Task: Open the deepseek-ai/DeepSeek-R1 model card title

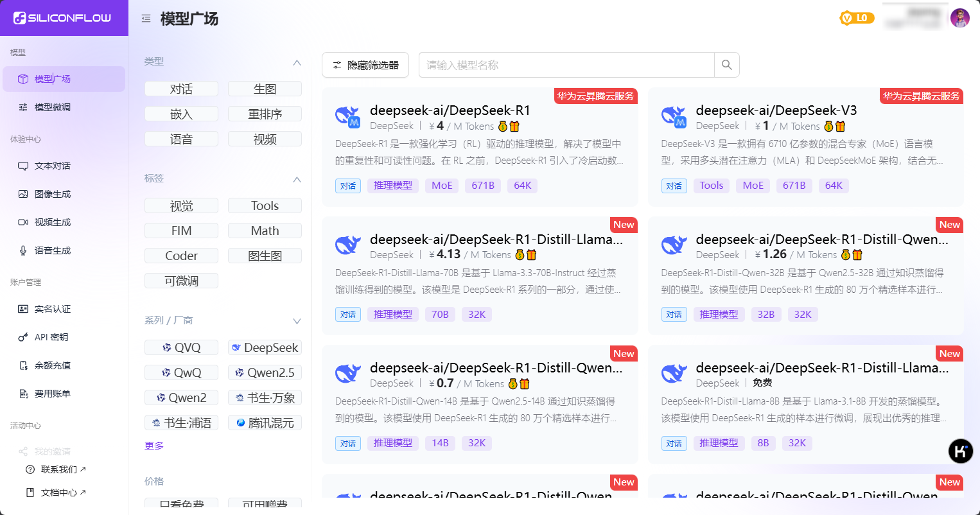Action: (x=450, y=110)
